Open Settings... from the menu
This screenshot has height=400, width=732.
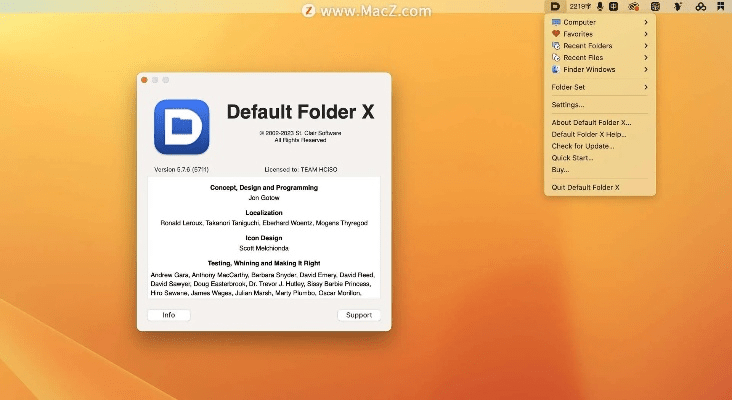click(568, 104)
